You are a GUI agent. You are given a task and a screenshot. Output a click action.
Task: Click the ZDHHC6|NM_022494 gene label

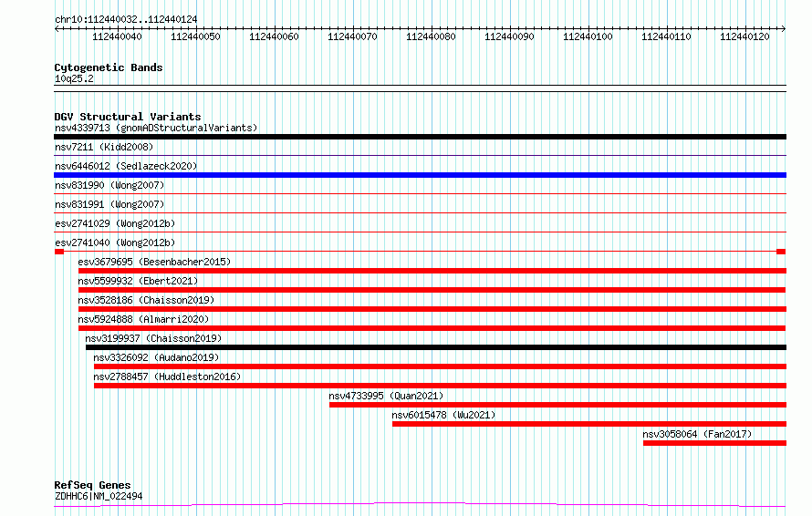99,496
